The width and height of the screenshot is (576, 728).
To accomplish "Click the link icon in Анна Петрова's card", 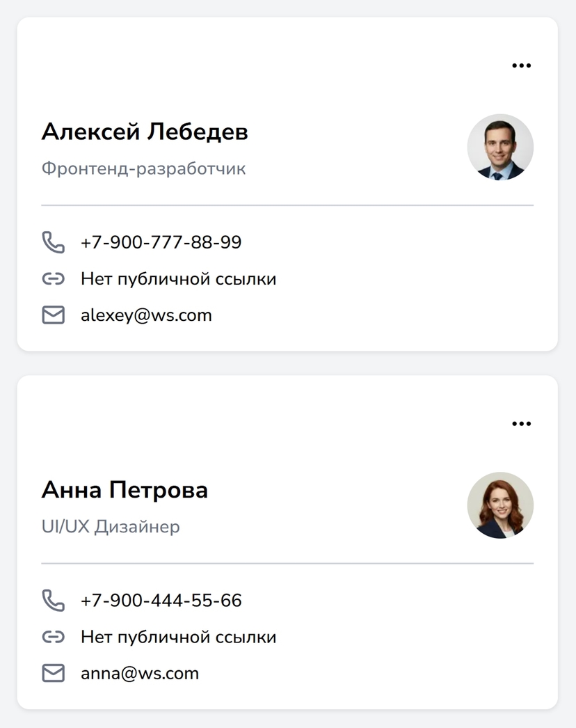I will 54,637.
